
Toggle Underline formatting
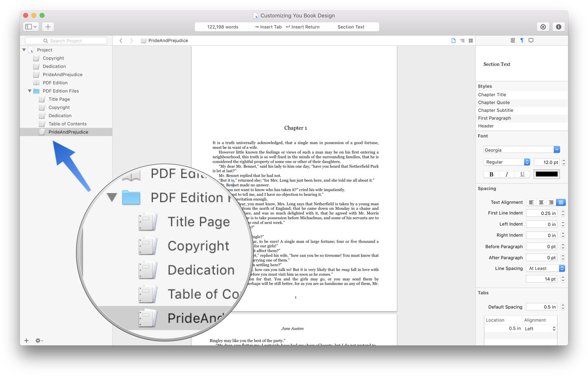click(522, 174)
